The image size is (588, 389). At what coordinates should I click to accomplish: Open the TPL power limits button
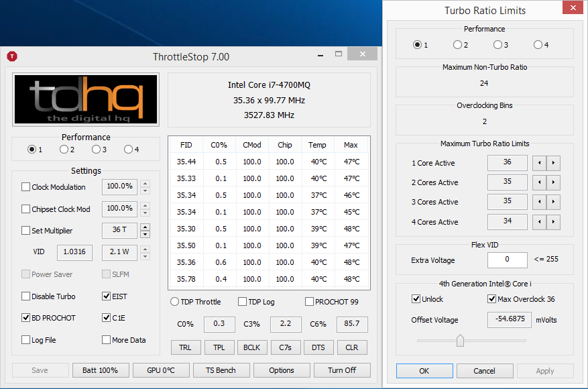tap(219, 347)
